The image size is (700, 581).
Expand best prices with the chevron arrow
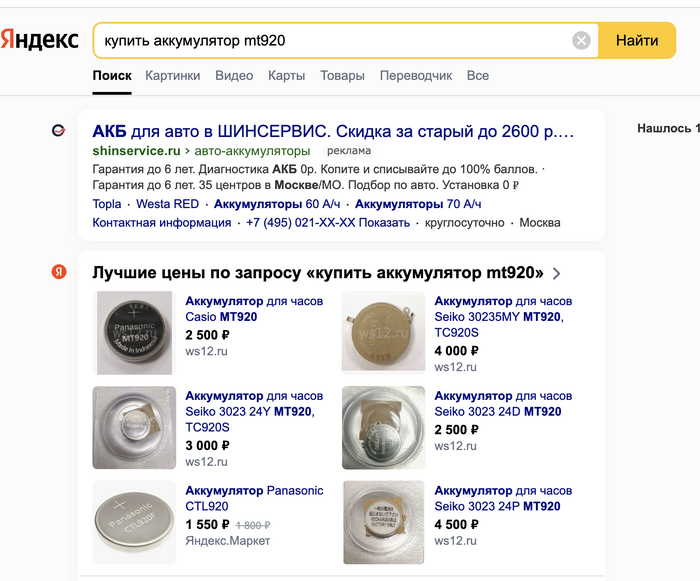[x=557, y=273]
